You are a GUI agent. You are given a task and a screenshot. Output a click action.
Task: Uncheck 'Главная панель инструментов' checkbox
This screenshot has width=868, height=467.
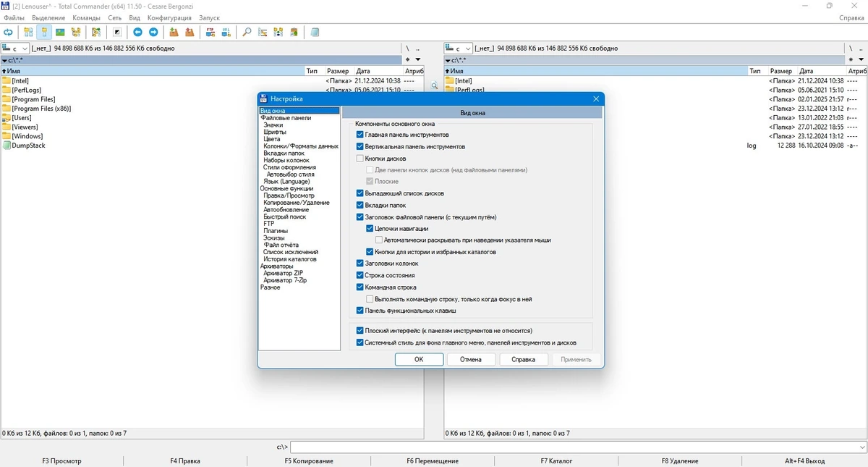[360, 135]
